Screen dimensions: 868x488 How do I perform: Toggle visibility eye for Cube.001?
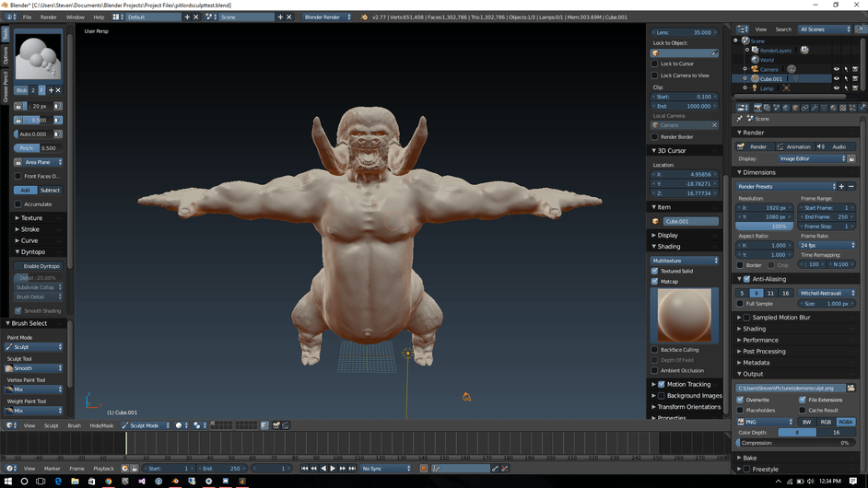click(837, 78)
